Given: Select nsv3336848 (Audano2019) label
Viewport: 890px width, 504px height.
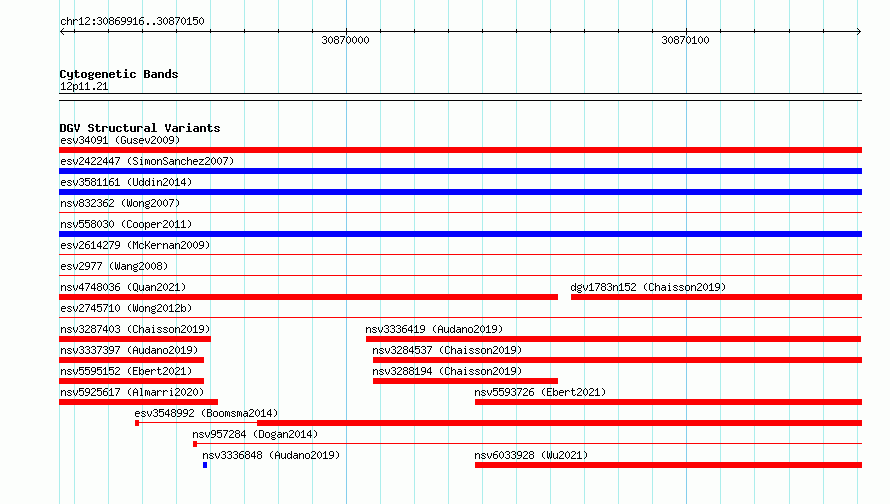Looking at the screenshot, I should pos(271,455).
